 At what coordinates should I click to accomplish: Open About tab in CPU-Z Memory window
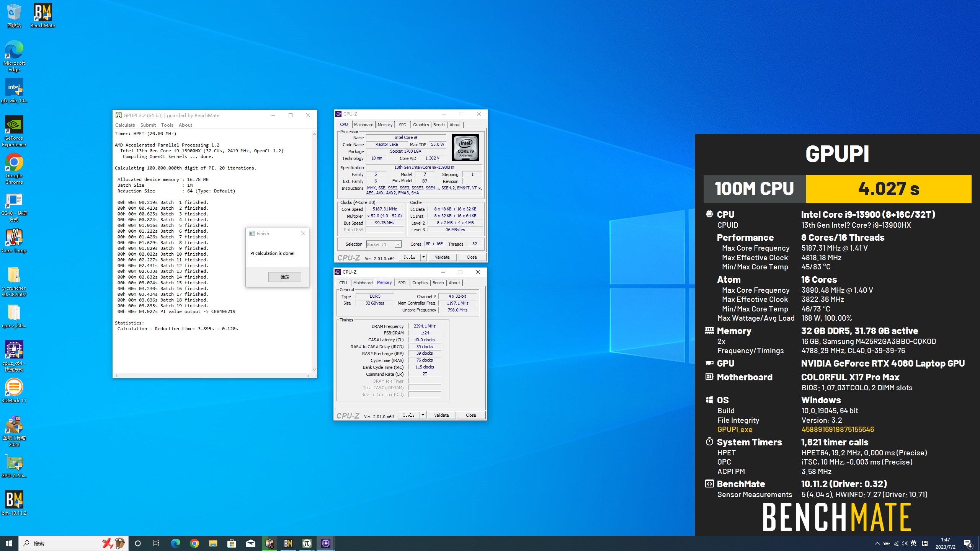[x=454, y=283]
